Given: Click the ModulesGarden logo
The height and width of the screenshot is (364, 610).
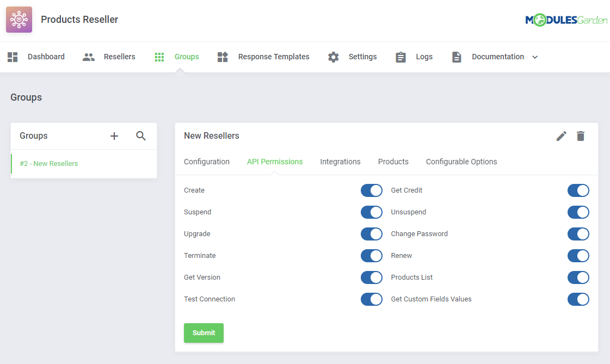Looking at the screenshot, I should coord(566,20).
